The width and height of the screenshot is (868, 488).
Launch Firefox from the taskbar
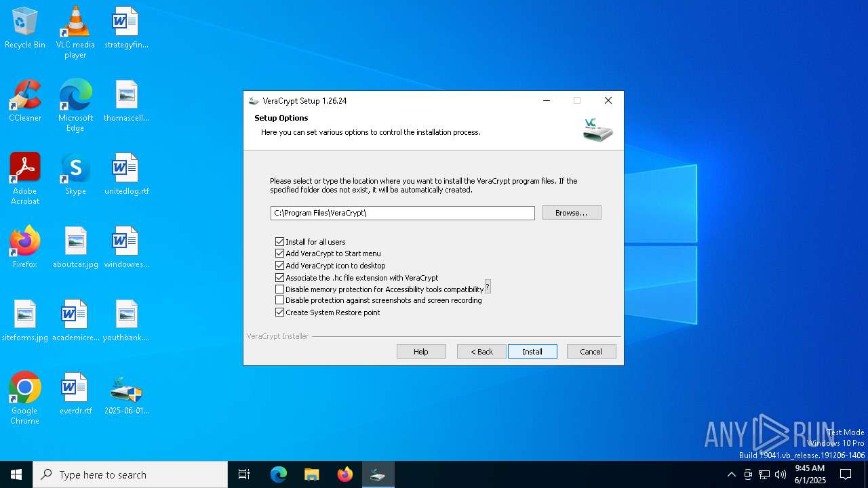tap(345, 474)
